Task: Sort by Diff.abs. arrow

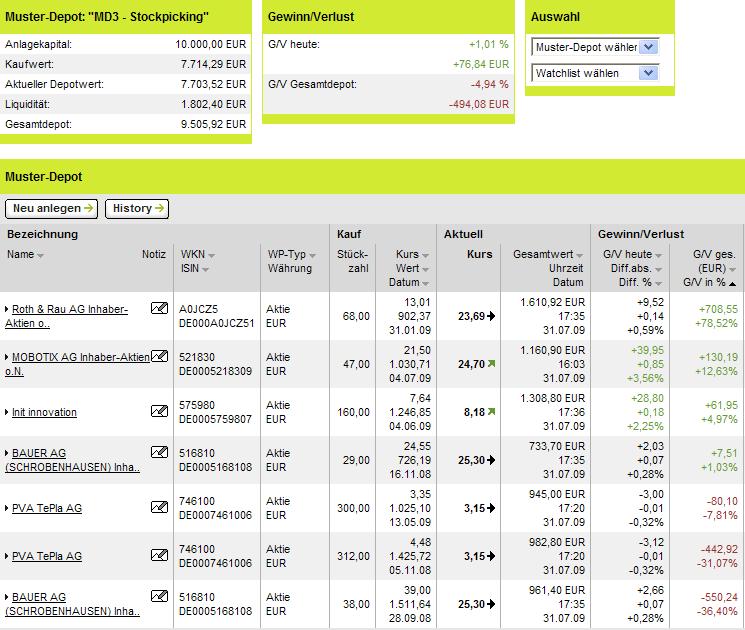Action: point(658,269)
